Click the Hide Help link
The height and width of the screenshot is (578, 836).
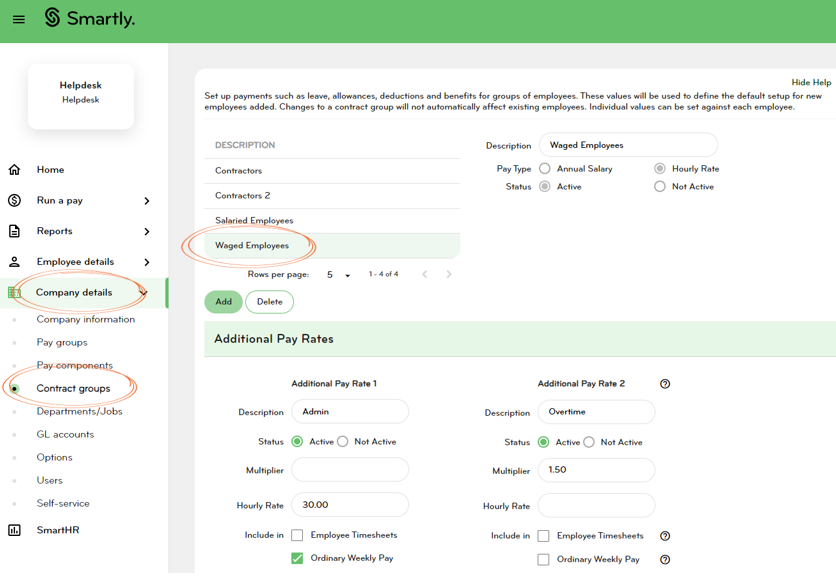812,82
